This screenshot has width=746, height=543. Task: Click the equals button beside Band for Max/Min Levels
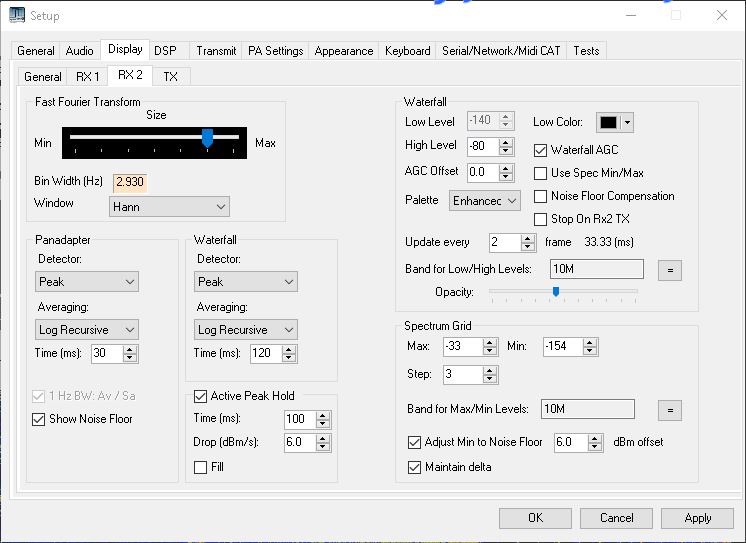coord(669,409)
